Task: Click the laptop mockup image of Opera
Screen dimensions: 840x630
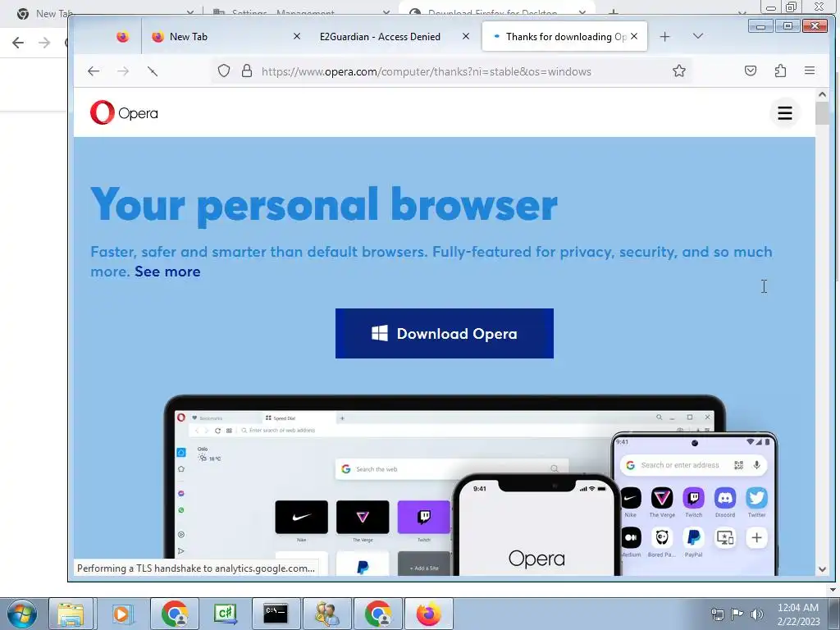Action: [444, 486]
